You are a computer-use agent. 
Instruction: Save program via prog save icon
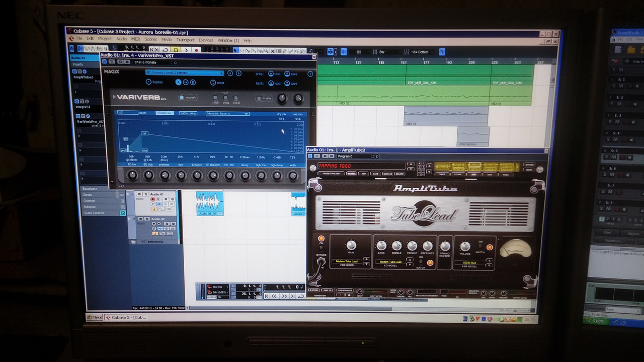point(287,74)
